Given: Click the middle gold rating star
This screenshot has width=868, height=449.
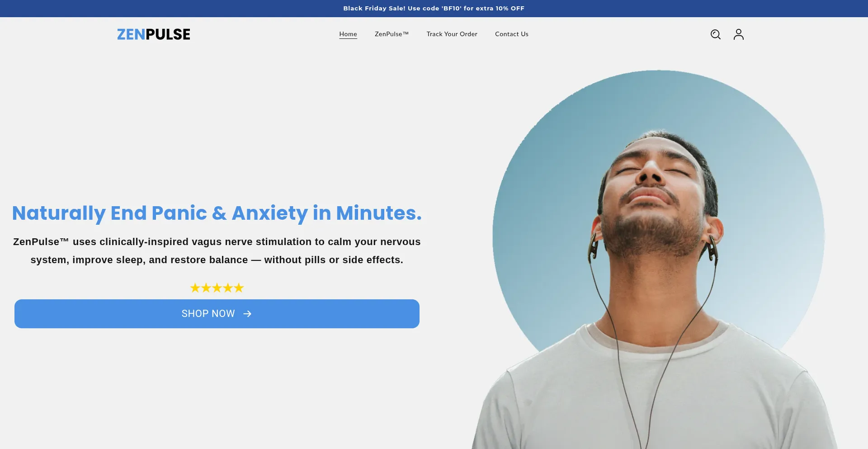Looking at the screenshot, I should coord(217,288).
